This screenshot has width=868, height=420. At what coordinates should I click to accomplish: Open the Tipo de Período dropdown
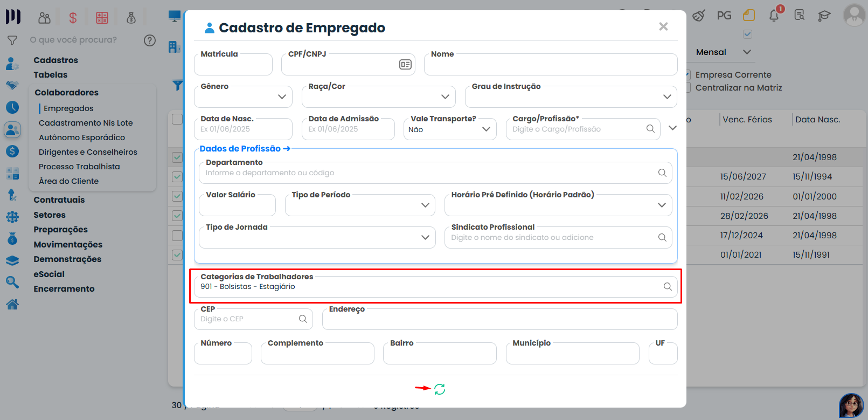click(360, 205)
